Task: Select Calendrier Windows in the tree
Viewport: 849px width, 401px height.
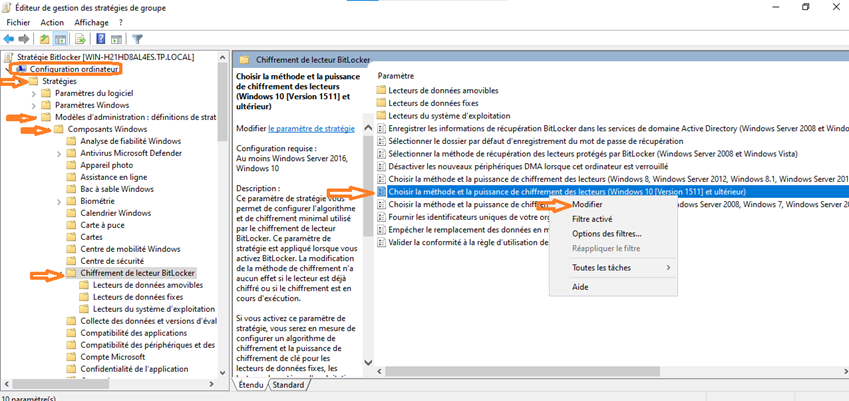Action: (115, 213)
